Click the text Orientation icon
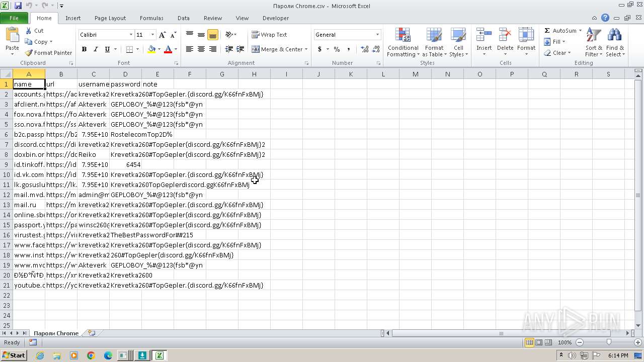The image size is (644, 362). pos(229,35)
